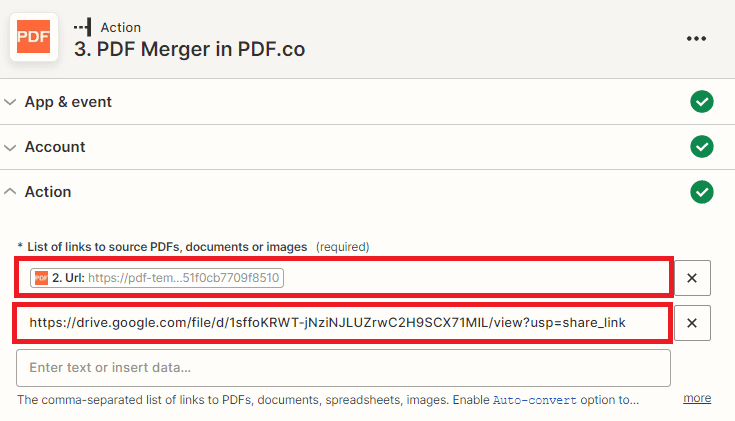Screen dimensions: 735x421
Task: Remove the Google Drive link entry
Action: [x=691, y=322]
